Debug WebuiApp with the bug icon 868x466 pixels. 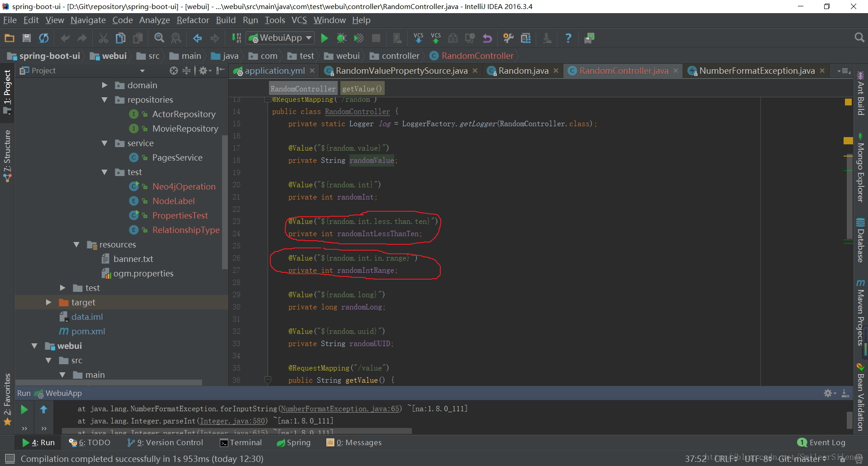pyautogui.click(x=341, y=38)
